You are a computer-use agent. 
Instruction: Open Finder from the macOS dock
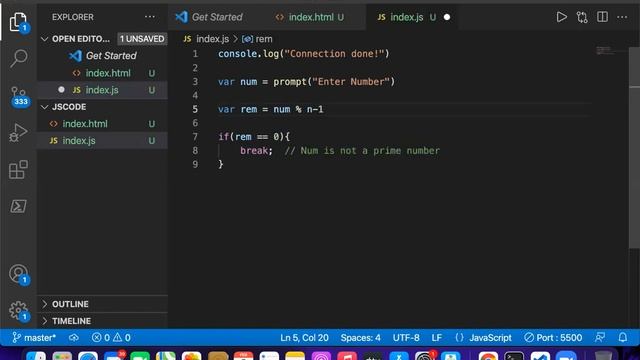36,356
